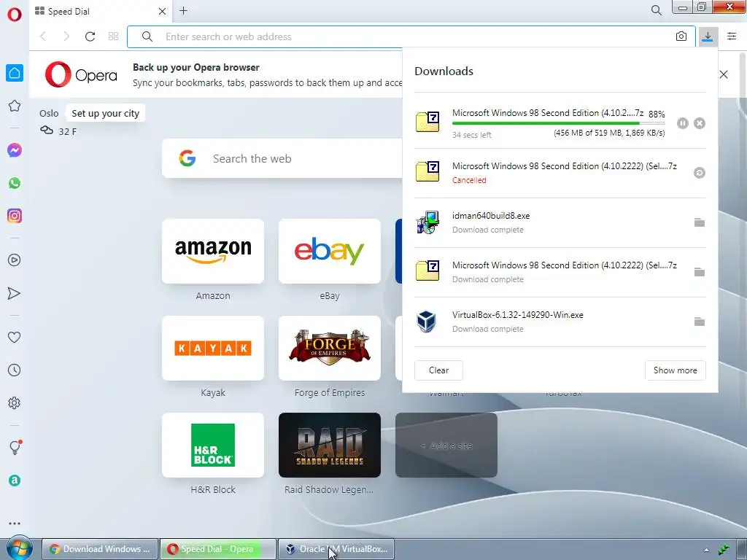Open Settings gear in the sidebar
The height and width of the screenshot is (560, 747).
click(x=15, y=402)
